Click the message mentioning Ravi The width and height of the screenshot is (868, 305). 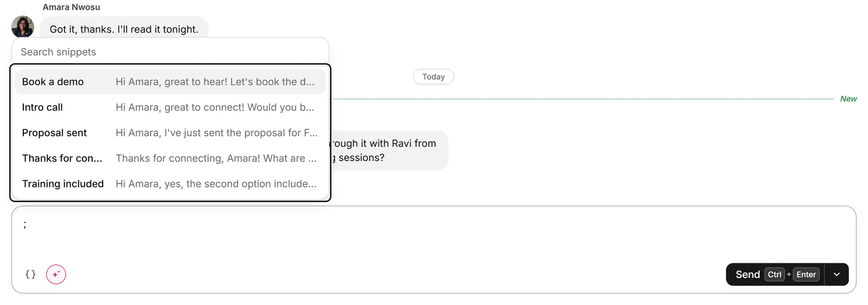pyautogui.click(x=388, y=150)
